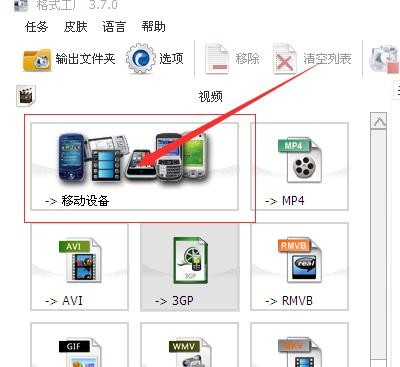Open the 输出文件夹 output folder icon
Screen dimensions: 400x367
pos(37,60)
